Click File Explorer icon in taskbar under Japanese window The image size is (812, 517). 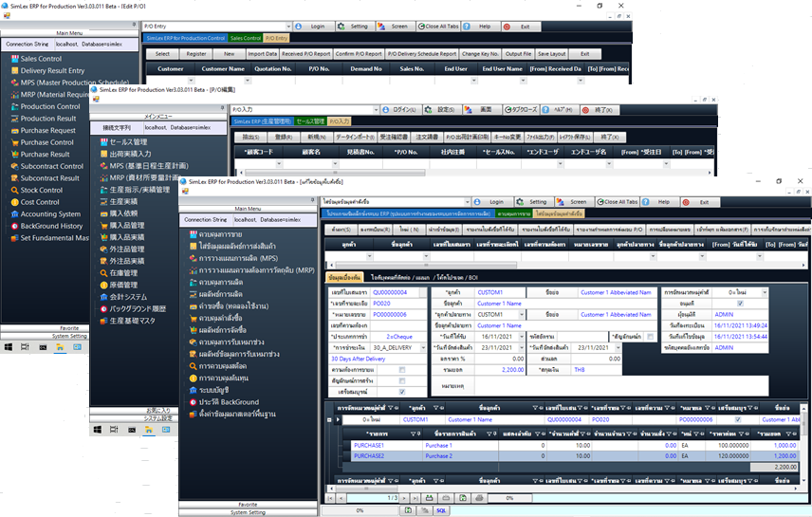(x=149, y=430)
